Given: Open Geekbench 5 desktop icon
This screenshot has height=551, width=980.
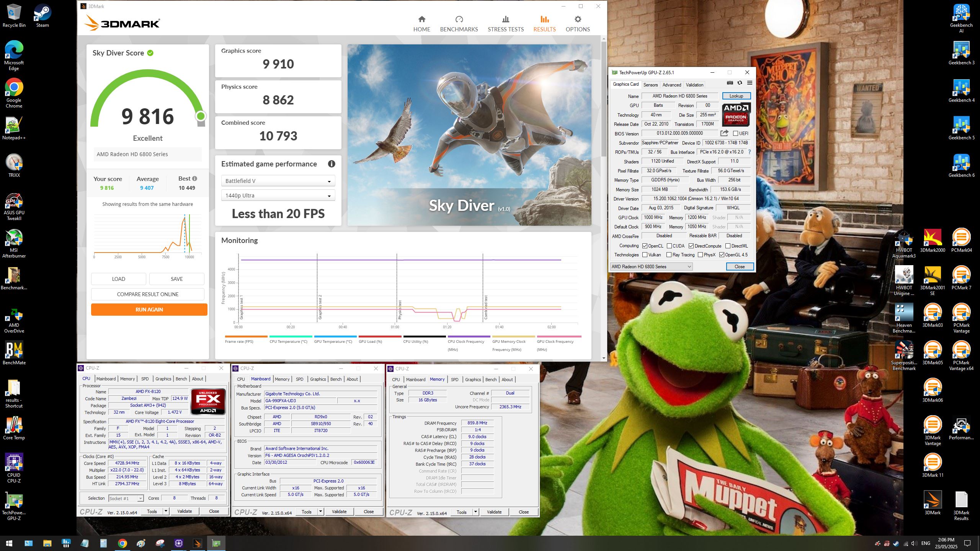Looking at the screenshot, I should pyautogui.click(x=961, y=128).
